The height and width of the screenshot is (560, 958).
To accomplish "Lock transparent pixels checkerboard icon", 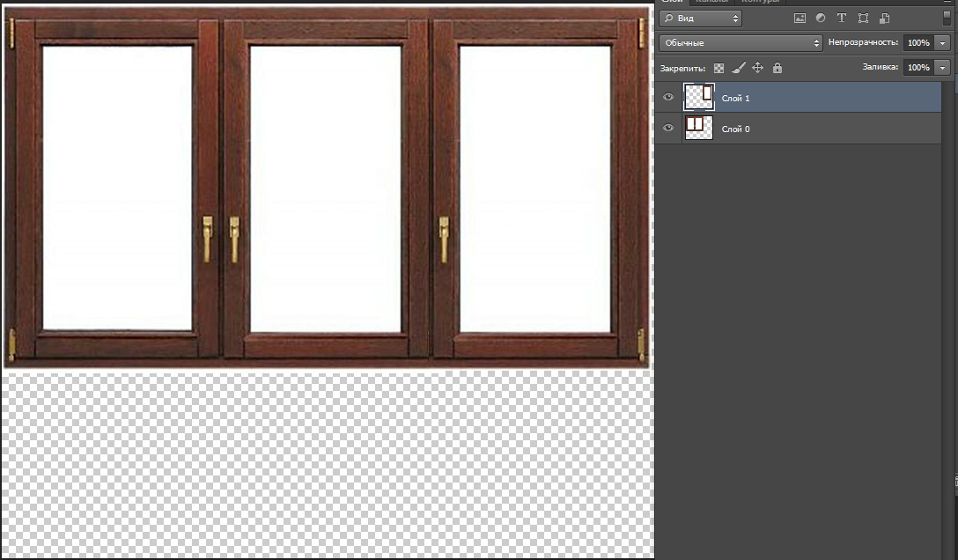I will [x=718, y=69].
